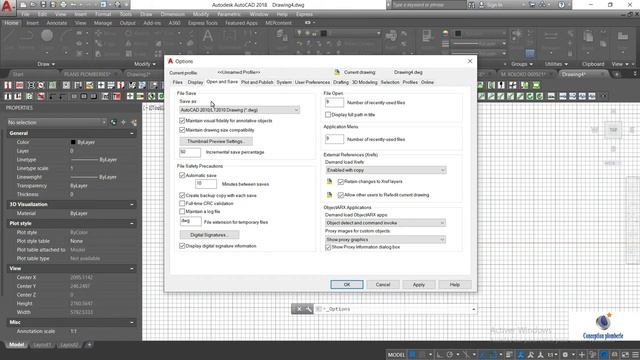Click the Autodesk App Store cart icon
This screenshot has height=360, width=640.
click(532, 5)
